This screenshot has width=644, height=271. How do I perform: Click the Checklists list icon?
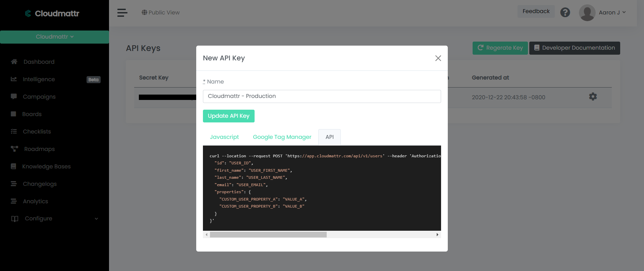pyautogui.click(x=14, y=131)
